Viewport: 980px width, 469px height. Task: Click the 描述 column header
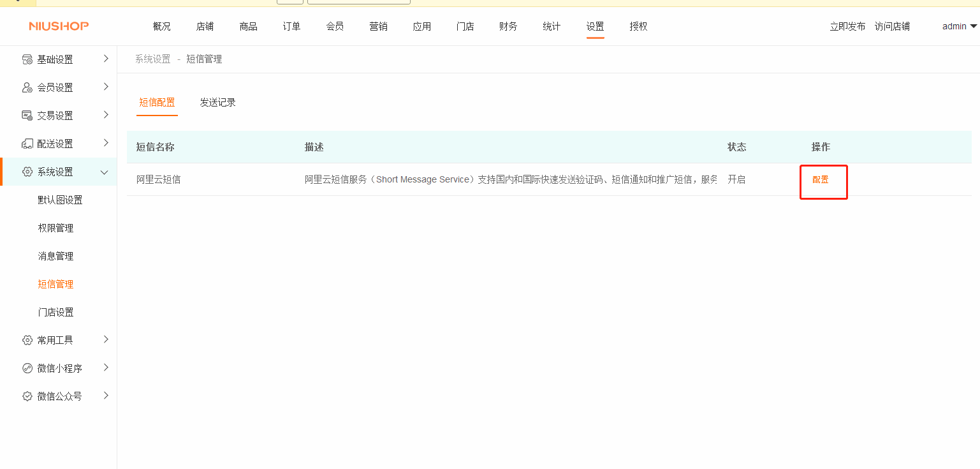314,147
